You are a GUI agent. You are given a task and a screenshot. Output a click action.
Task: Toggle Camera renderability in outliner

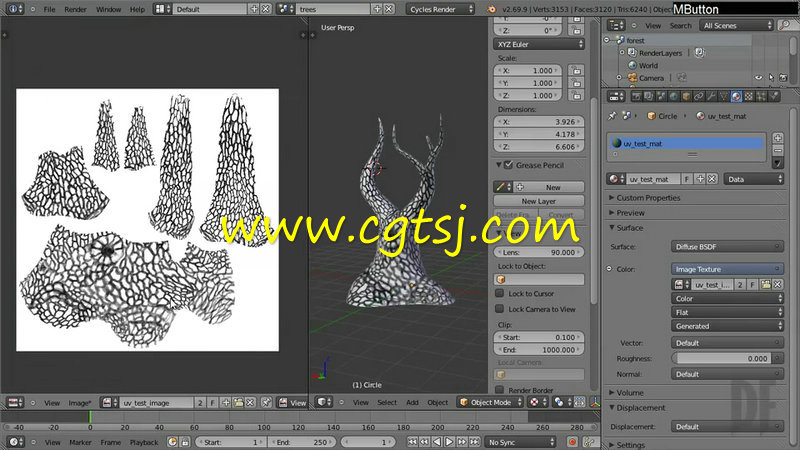tap(783, 78)
